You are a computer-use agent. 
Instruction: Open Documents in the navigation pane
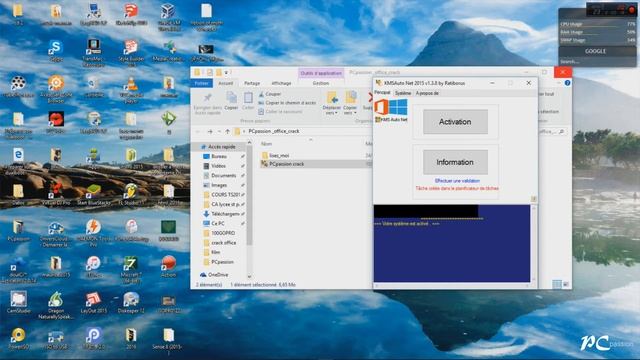pyautogui.click(x=223, y=176)
